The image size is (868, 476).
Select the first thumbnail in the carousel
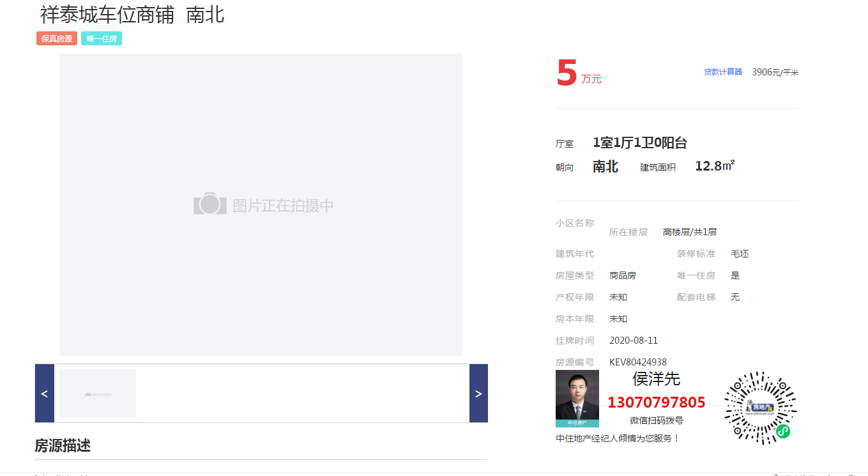(98, 393)
